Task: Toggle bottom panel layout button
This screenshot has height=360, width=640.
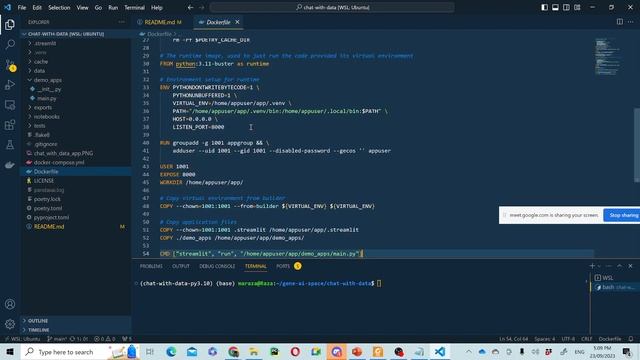Action: 555,7
